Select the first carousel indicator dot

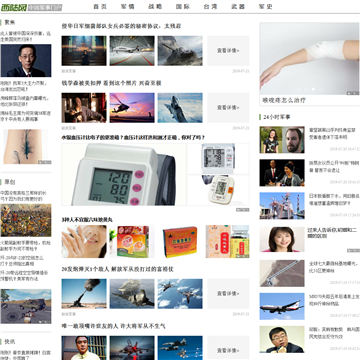pyautogui.click(x=299, y=89)
